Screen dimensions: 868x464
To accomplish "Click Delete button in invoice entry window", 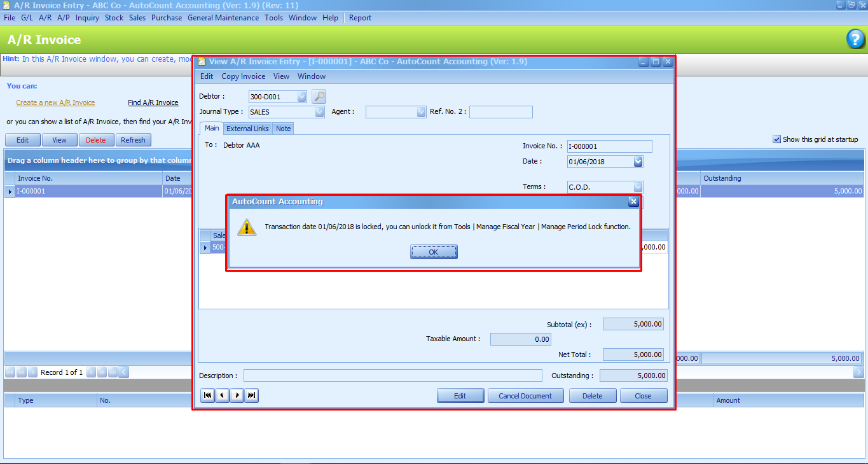I will (593, 396).
